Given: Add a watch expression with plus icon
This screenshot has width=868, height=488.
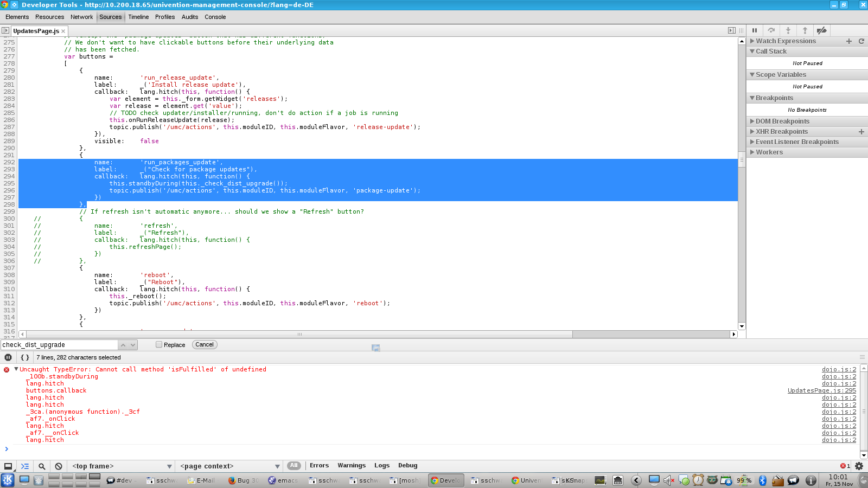Looking at the screenshot, I should coord(849,41).
